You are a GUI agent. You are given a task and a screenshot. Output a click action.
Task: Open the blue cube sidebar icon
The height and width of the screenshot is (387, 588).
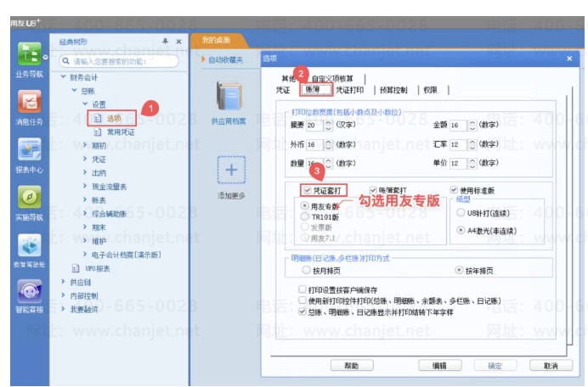point(29,245)
